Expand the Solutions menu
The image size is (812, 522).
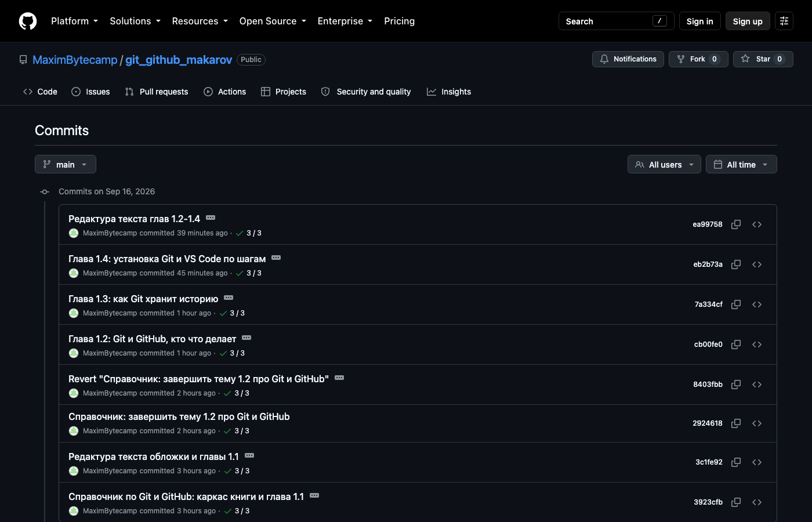coord(135,21)
